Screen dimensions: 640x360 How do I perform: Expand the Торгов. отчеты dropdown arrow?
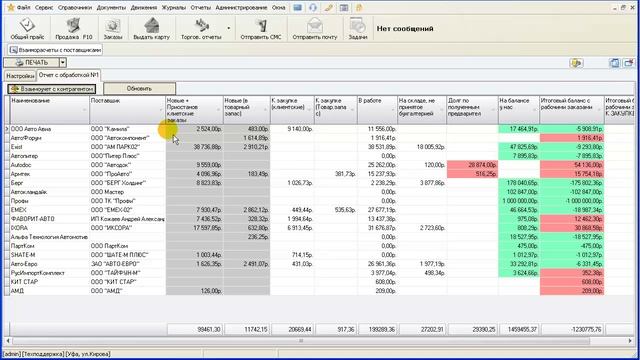[x=229, y=28]
